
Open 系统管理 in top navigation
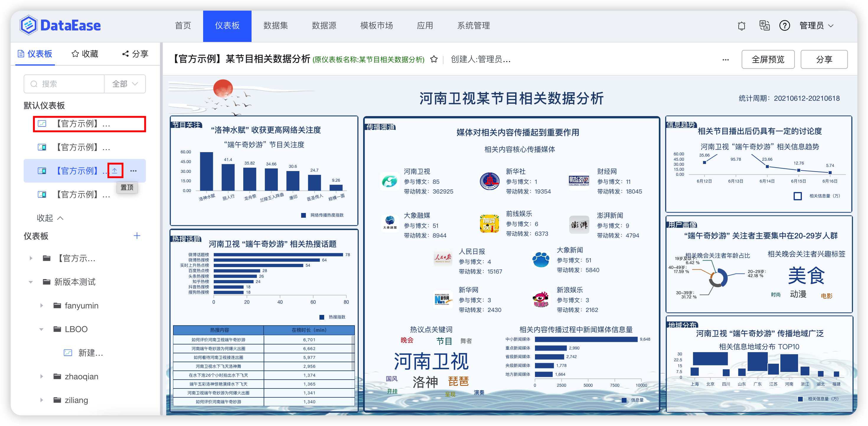coord(474,26)
